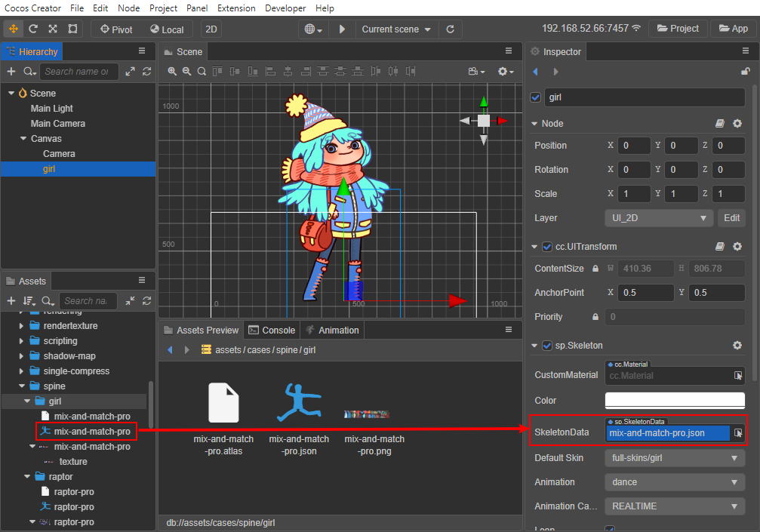The width and height of the screenshot is (760, 532).
Task: Switch to the Console tab
Action: (x=272, y=331)
